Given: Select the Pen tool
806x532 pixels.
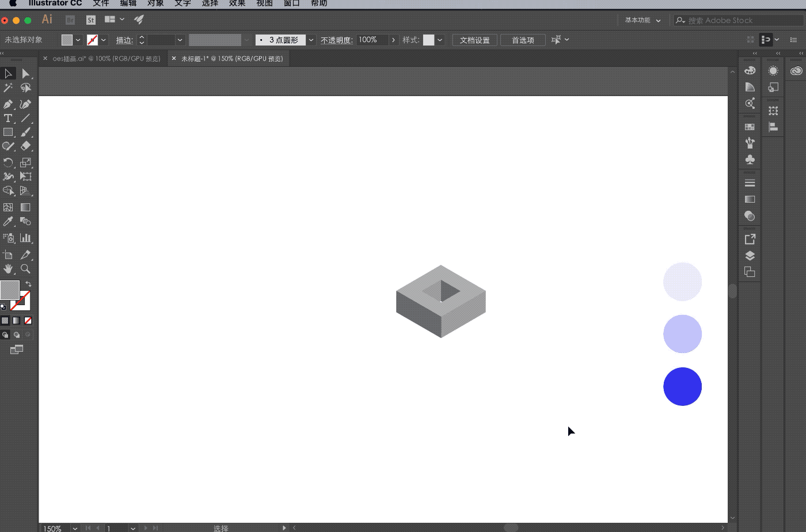Looking at the screenshot, I should point(8,104).
